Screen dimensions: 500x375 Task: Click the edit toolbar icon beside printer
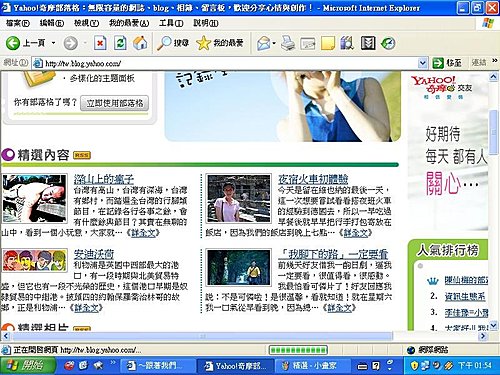coord(308,44)
